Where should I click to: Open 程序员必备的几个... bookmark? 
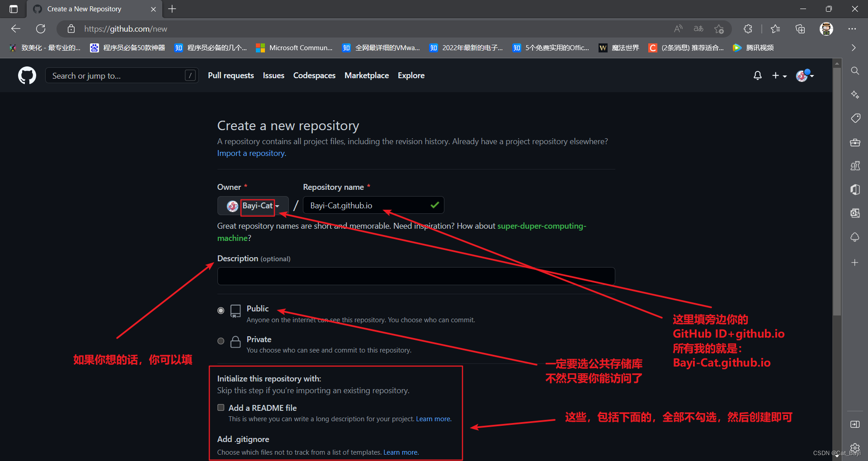211,47
